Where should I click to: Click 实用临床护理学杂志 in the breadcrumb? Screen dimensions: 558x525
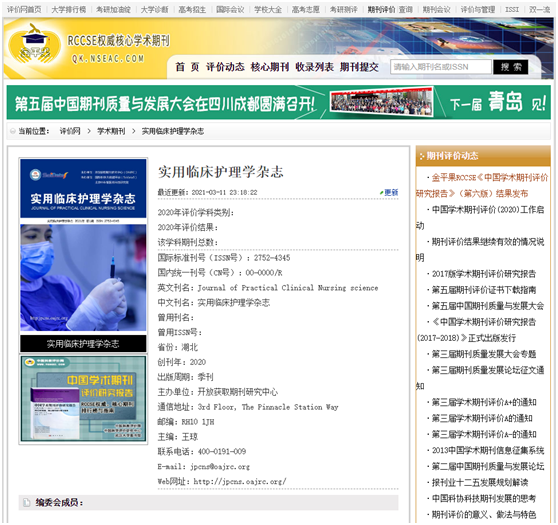click(x=173, y=131)
